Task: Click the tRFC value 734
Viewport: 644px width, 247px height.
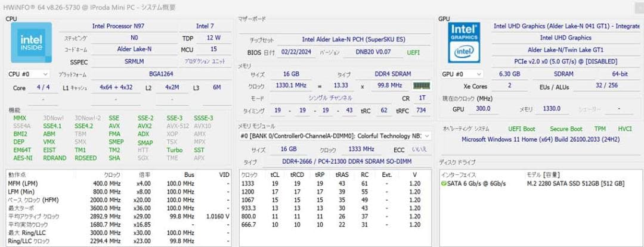Action: point(420,110)
